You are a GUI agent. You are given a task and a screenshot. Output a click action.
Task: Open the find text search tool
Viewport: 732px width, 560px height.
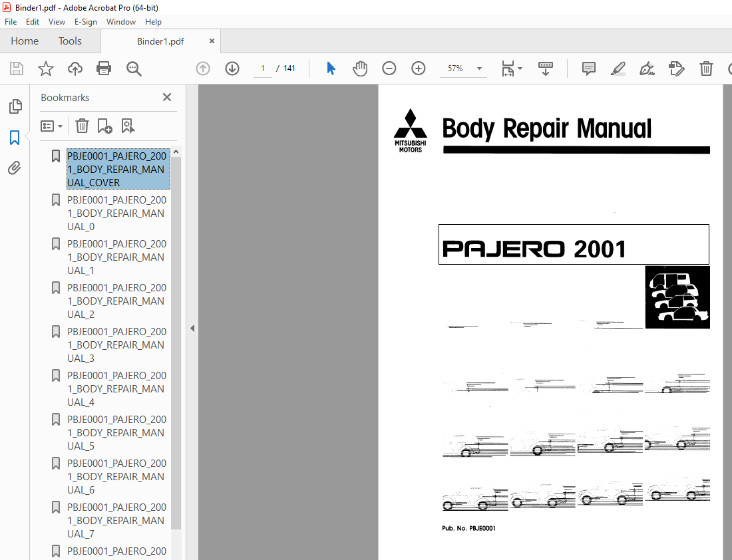tap(134, 69)
